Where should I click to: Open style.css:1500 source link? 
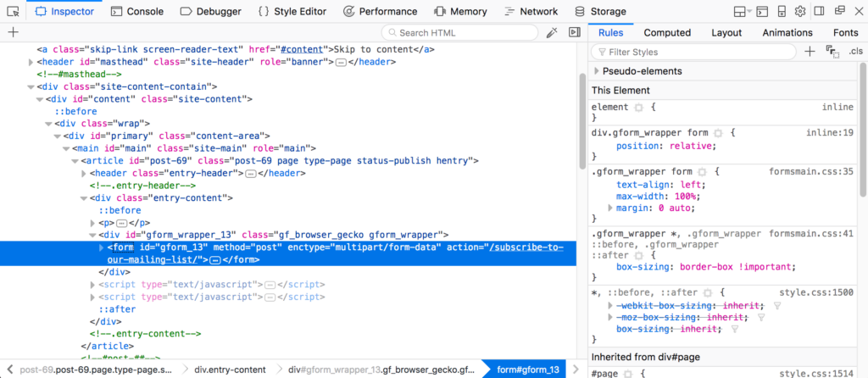816,292
